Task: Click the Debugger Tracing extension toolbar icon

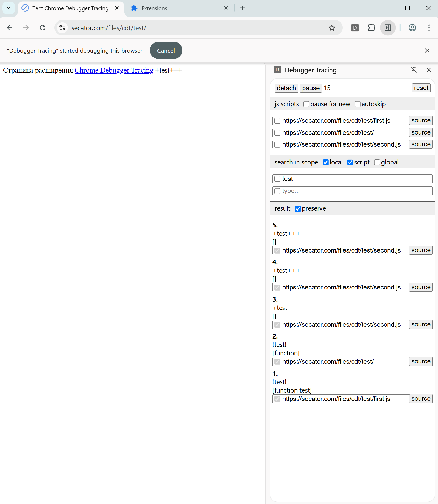Action: coord(355,28)
